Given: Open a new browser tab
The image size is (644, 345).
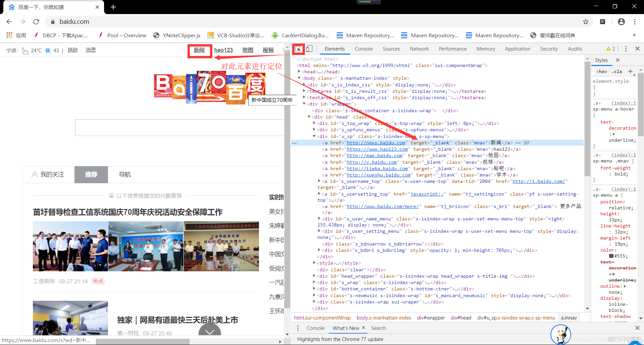Looking at the screenshot, I should pyautogui.click(x=113, y=7).
